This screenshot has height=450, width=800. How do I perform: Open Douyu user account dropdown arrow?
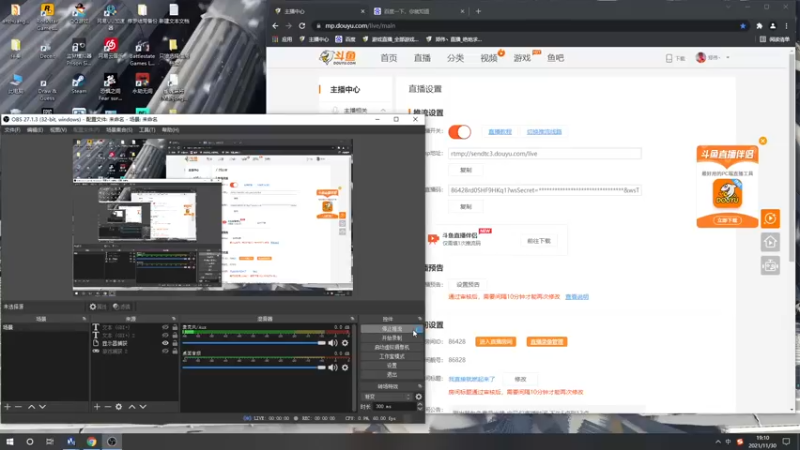[x=728, y=58]
